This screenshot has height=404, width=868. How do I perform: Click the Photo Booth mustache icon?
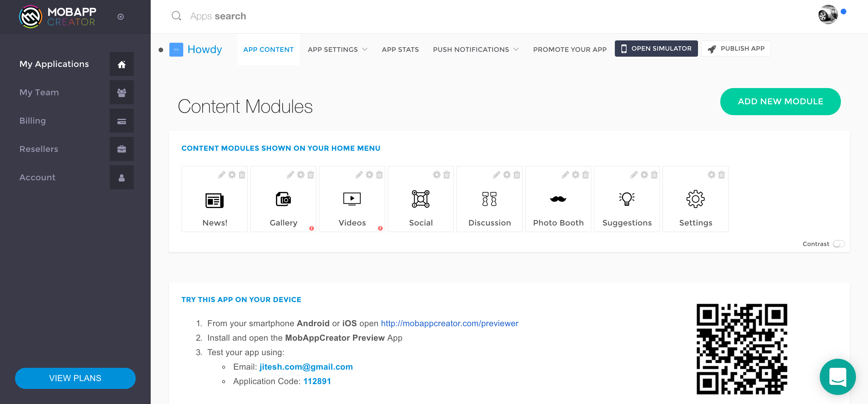click(x=558, y=199)
